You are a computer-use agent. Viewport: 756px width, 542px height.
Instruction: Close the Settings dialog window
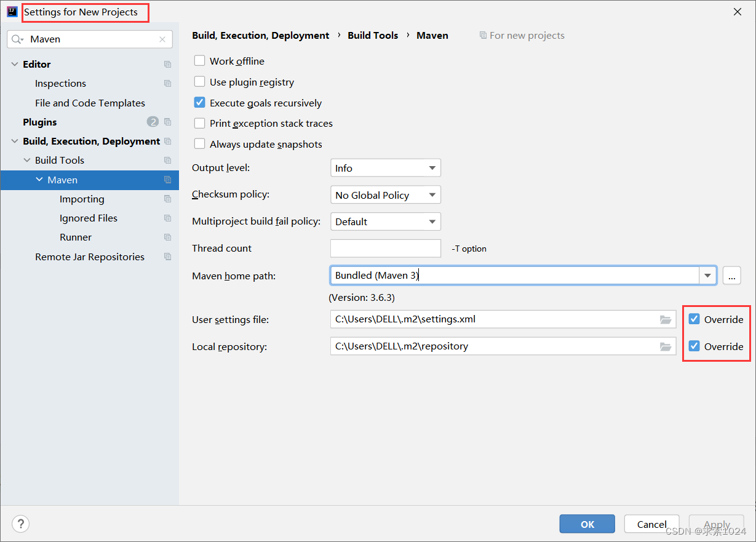pyautogui.click(x=738, y=12)
